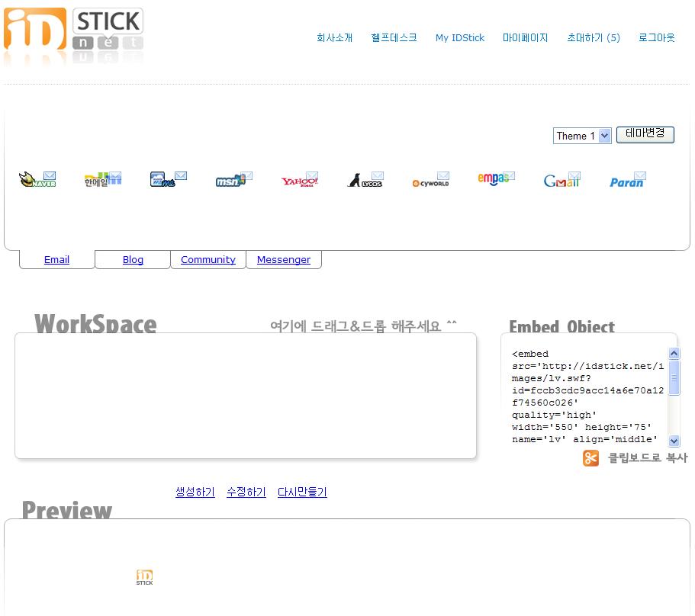Select the Paran mail icon
The image size is (695, 616).
tap(628, 179)
